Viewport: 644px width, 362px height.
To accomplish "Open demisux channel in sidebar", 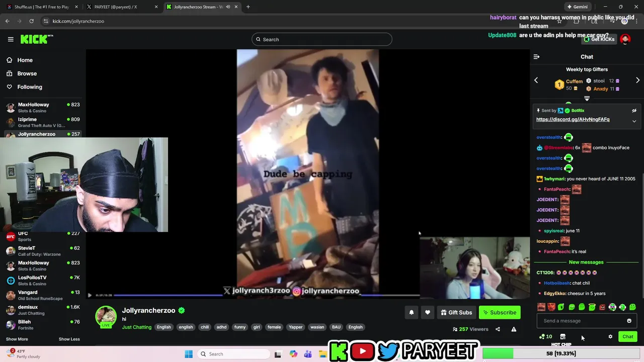I will tap(43, 310).
